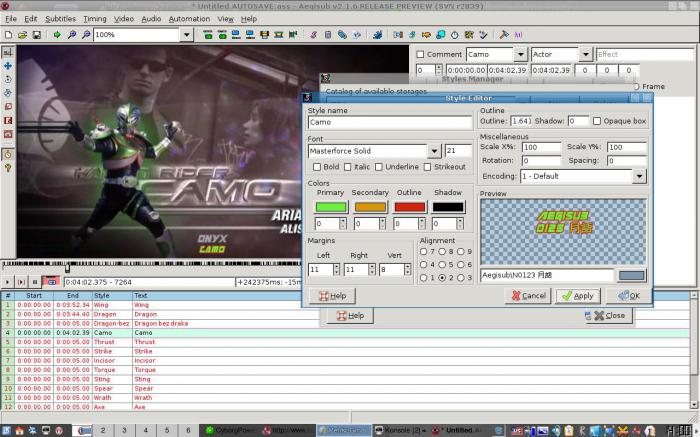Open the Options wrench/hammer icon
Image resolution: width=700 pixels, height=437 pixels.
[504, 34]
